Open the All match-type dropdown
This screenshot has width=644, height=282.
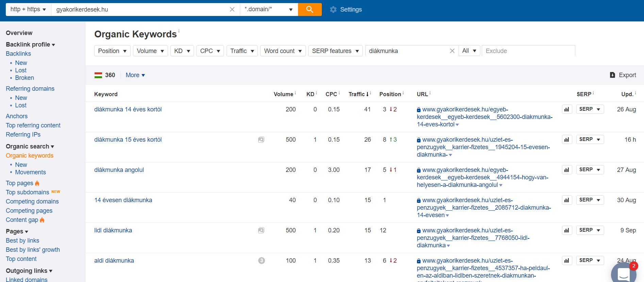click(x=469, y=51)
